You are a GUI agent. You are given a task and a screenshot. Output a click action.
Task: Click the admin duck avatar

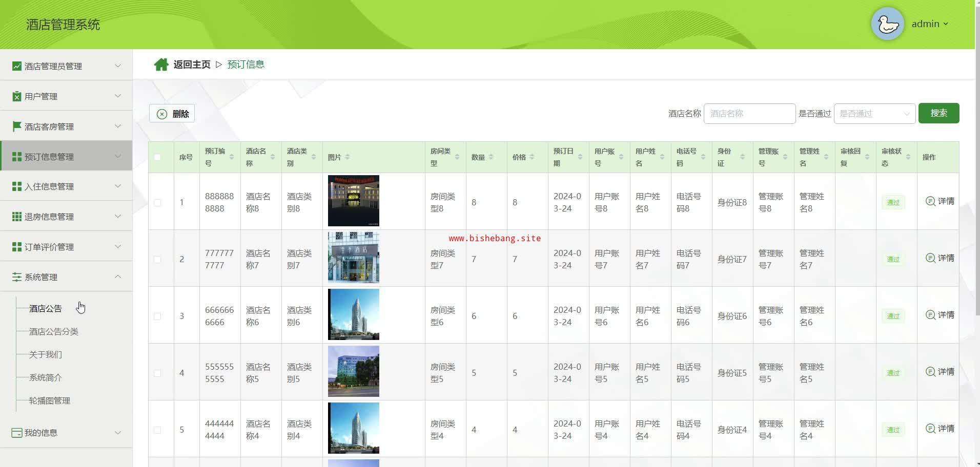[887, 24]
